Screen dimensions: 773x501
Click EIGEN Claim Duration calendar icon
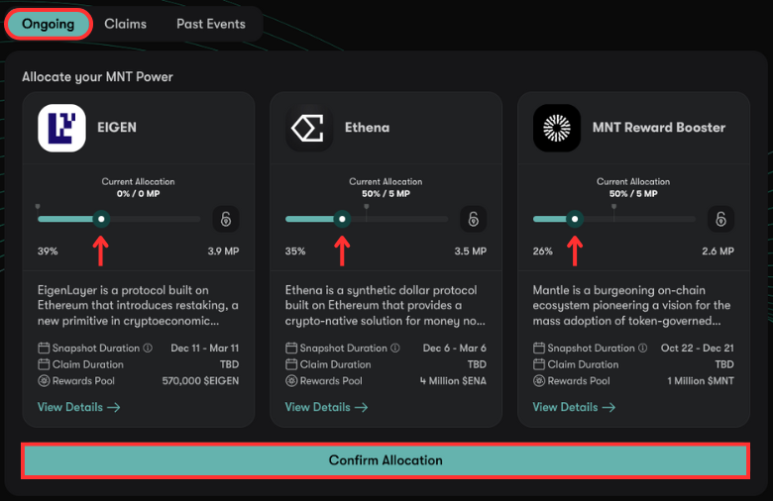[x=44, y=364]
